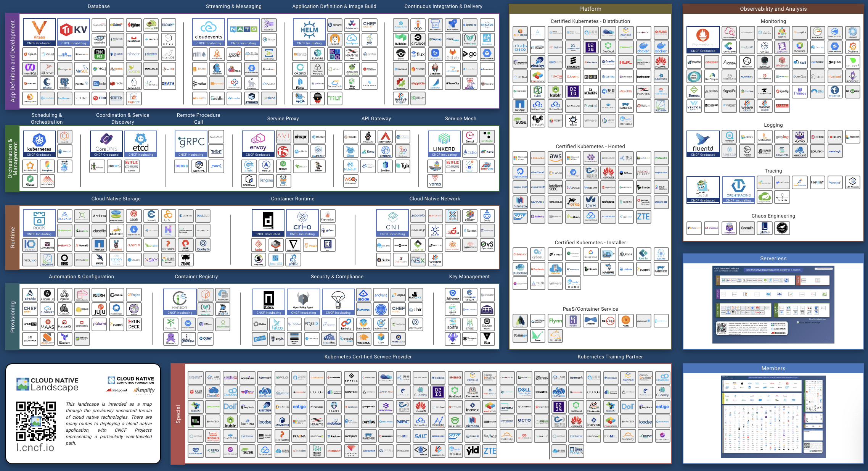The image size is (868, 471).
Task: Select the gRPC incubating tile
Action: (191, 144)
